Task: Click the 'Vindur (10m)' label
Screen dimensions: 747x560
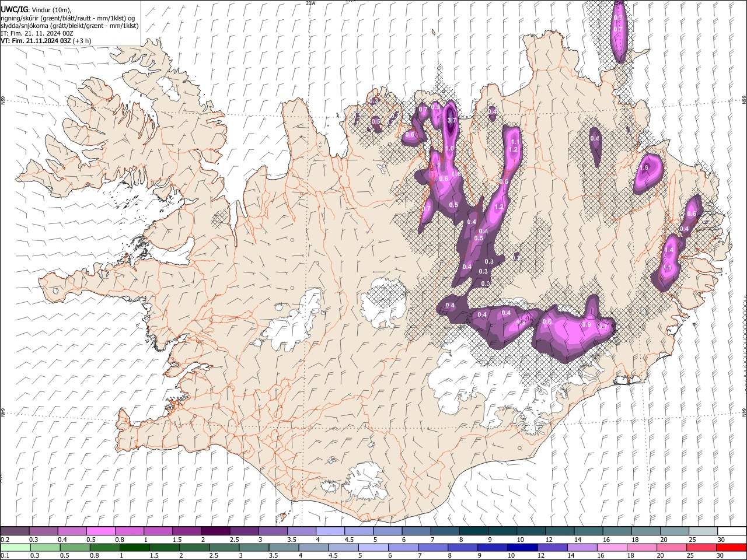Action: coord(51,10)
